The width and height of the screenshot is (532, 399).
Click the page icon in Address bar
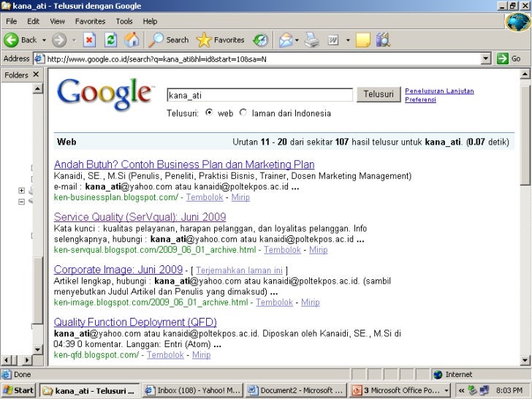coord(39,58)
